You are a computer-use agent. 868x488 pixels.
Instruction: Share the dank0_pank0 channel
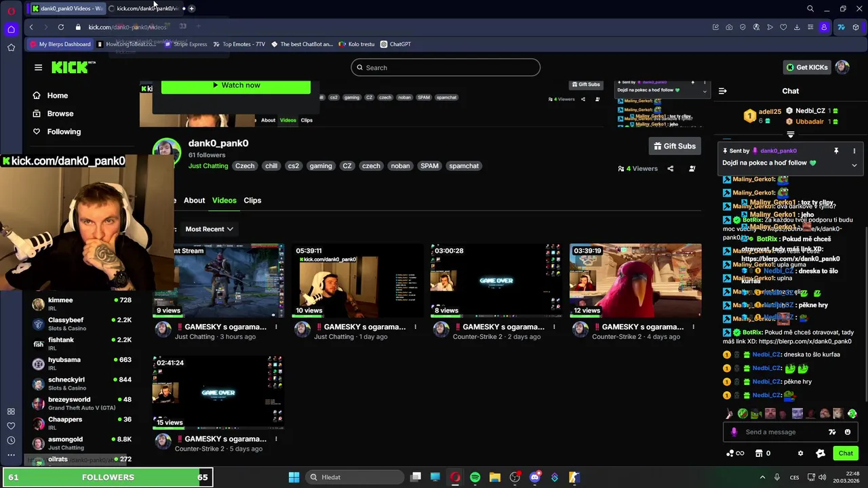tap(671, 169)
